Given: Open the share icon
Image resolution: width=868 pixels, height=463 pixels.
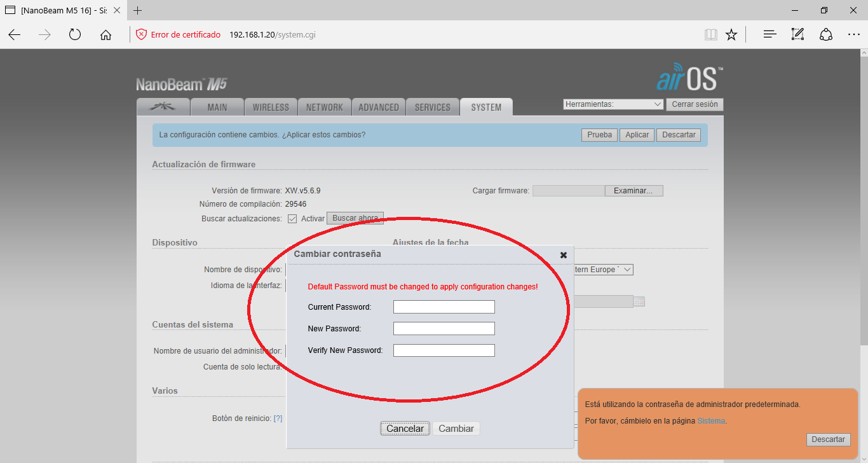Looking at the screenshot, I should (825, 34).
